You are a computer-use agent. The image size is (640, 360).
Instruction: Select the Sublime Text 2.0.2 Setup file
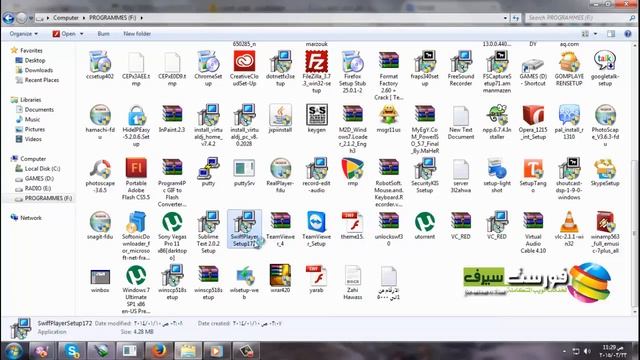208,222
